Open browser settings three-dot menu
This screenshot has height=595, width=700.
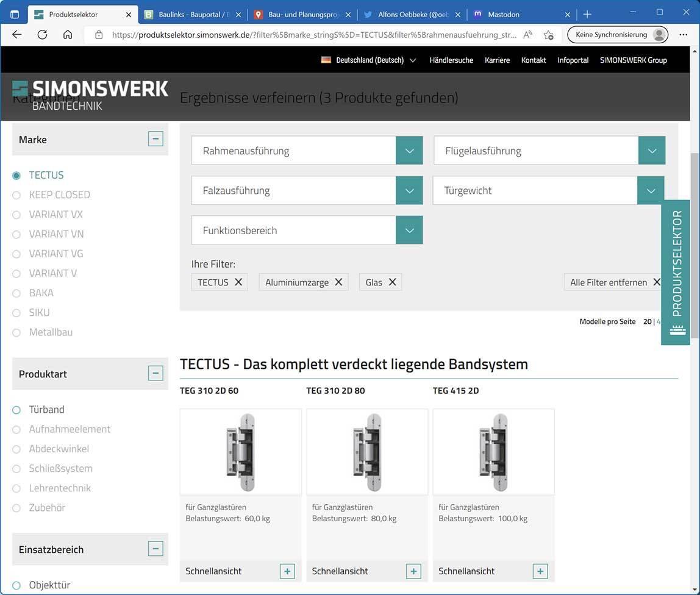coord(684,35)
